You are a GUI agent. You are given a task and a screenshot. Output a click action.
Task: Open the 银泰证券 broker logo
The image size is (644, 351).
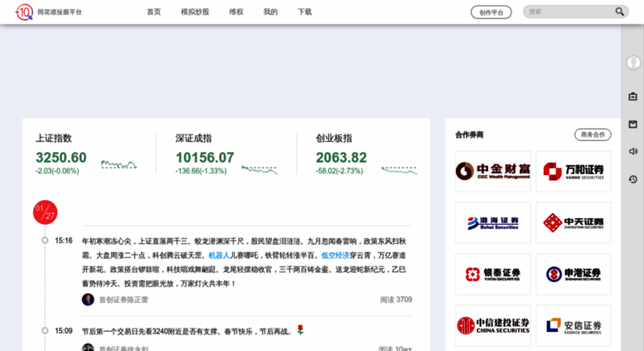point(493,274)
